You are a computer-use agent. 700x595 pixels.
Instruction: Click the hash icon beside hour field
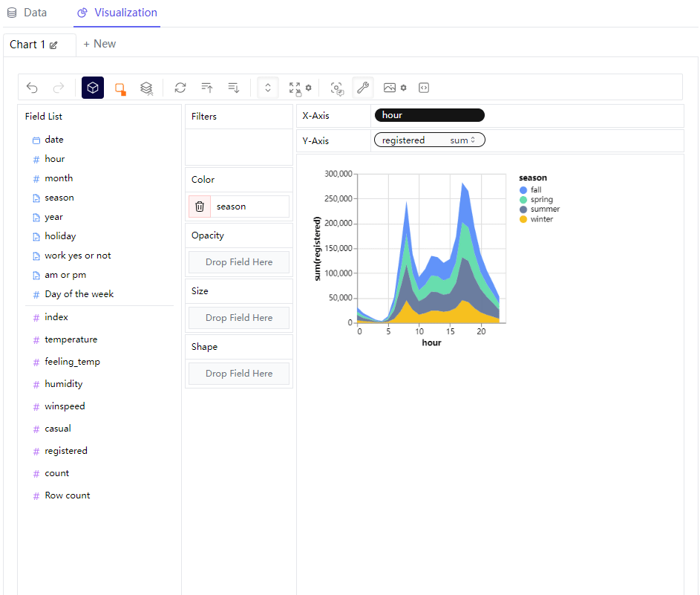36,160
